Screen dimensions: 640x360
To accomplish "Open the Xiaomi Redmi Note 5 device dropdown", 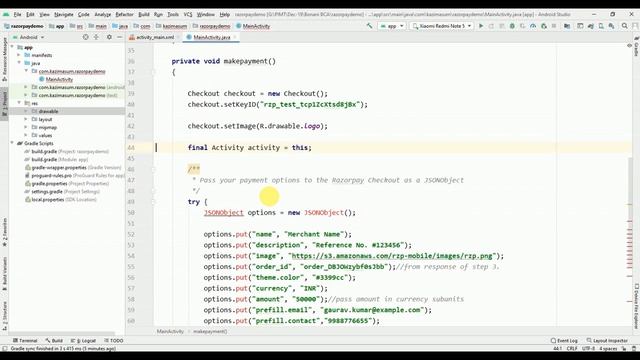I will point(442,26).
